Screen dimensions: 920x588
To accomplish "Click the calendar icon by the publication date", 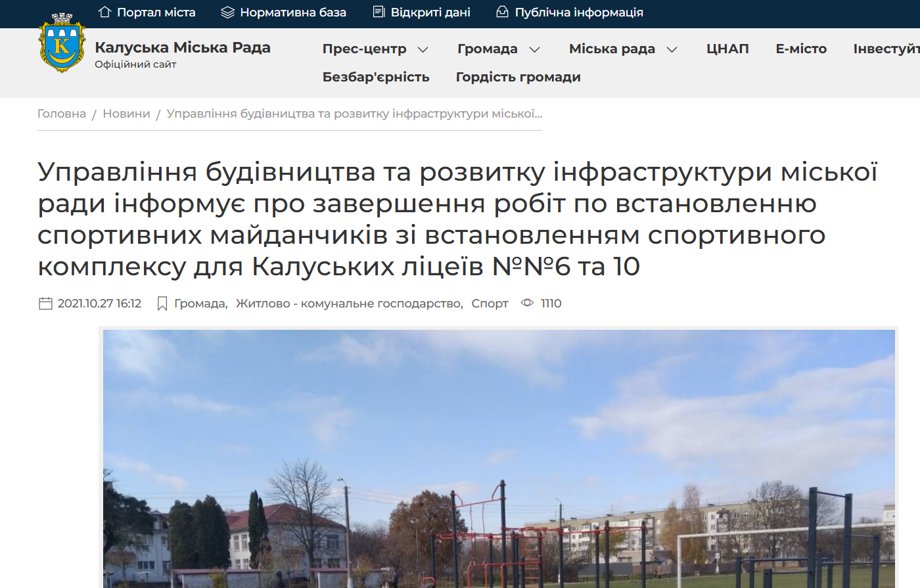I will pyautogui.click(x=45, y=304).
